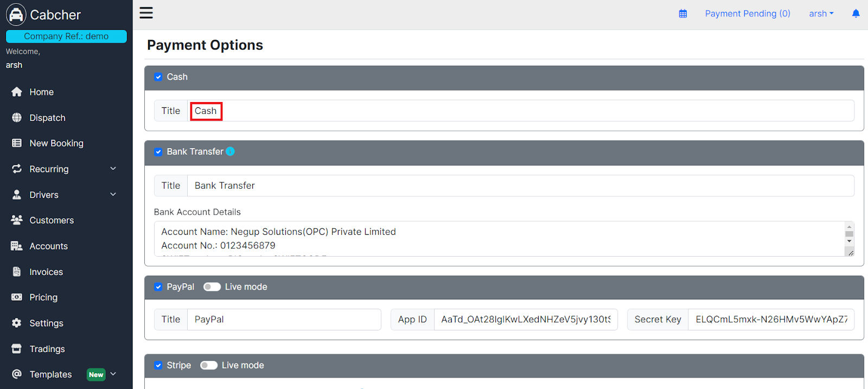Toggle the hamburger sidebar menu icon
Screen dimensions: 868x389
pos(146,13)
